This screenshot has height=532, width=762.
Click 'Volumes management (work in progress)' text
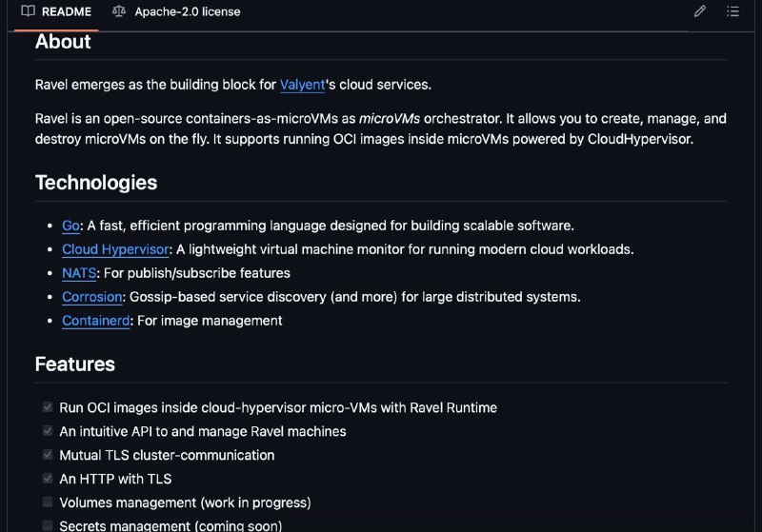coord(185,502)
